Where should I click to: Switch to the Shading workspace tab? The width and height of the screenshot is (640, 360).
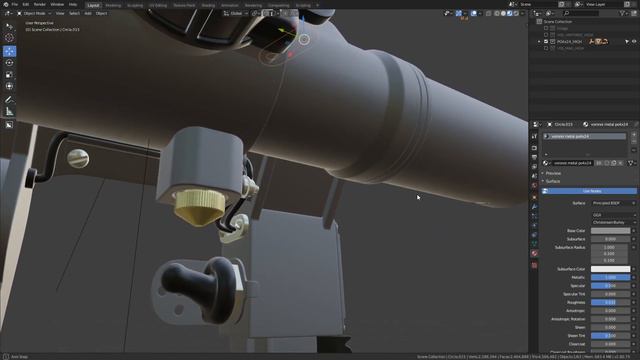point(208,5)
